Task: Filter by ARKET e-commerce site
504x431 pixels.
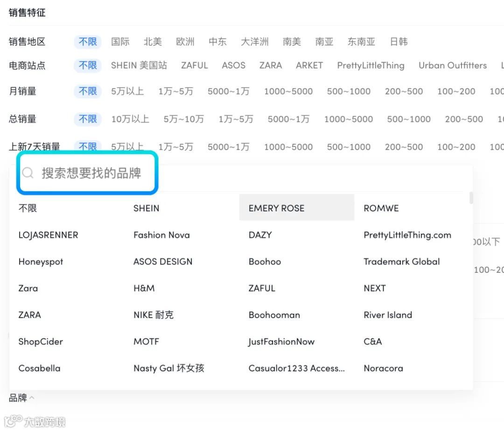Action: 309,65
